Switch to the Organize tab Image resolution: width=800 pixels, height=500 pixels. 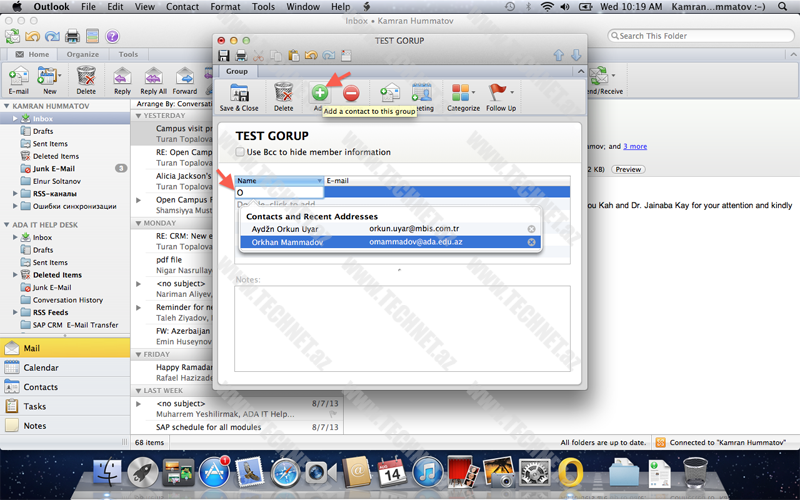(x=83, y=55)
